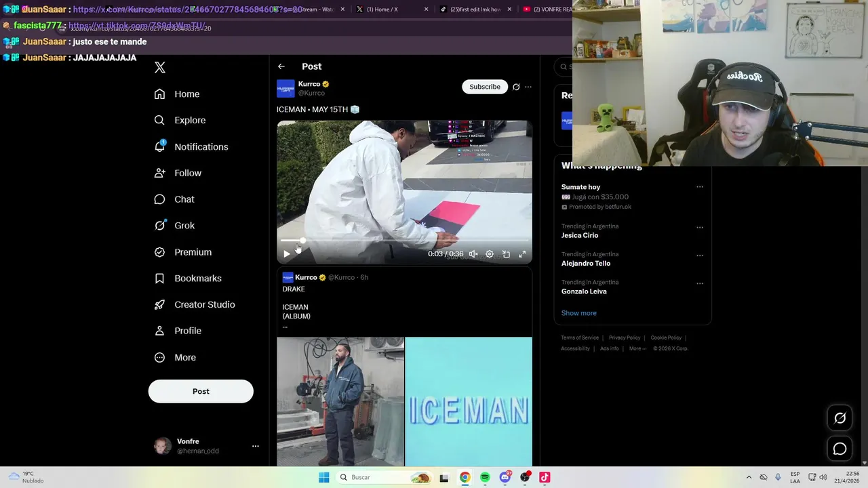Image resolution: width=868 pixels, height=488 pixels.
Task: Unmute the video sound
Action: pos(473,254)
